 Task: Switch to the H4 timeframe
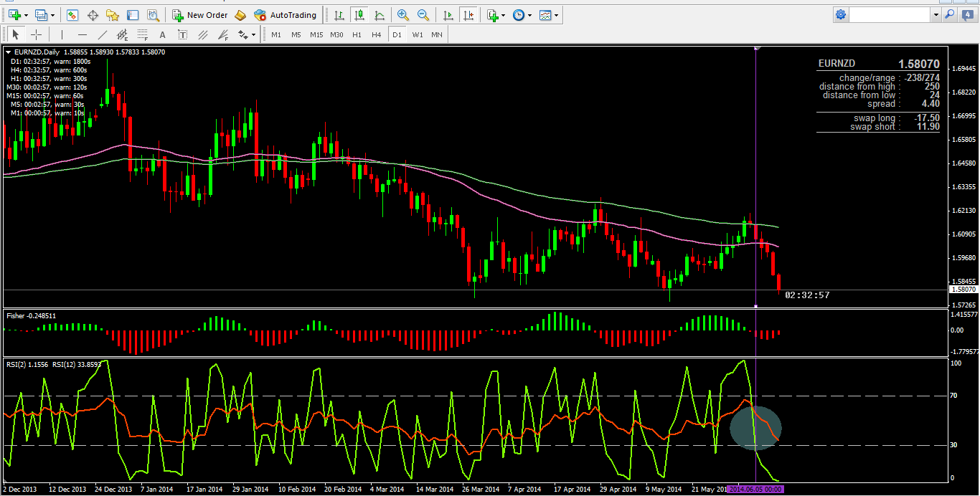point(377,34)
